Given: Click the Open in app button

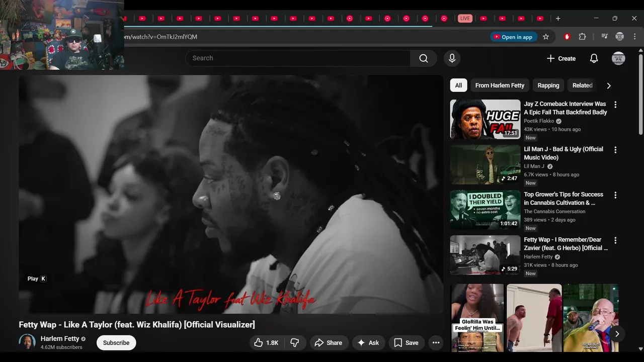Looking at the screenshot, I should pyautogui.click(x=513, y=37).
